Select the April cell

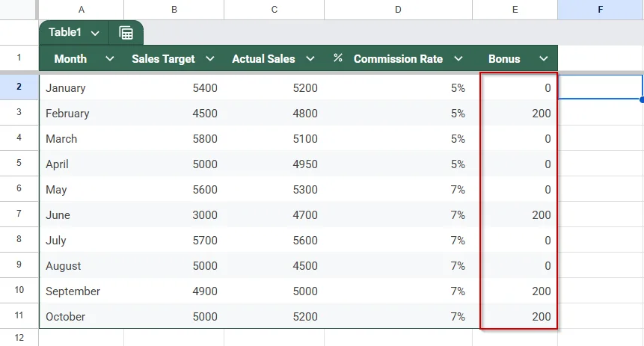(x=82, y=164)
